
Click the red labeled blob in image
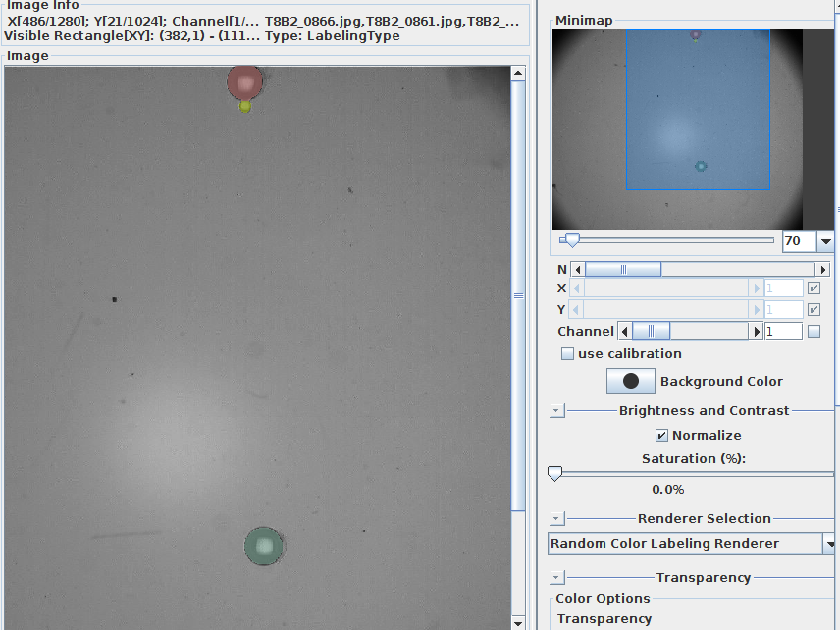coord(244,83)
